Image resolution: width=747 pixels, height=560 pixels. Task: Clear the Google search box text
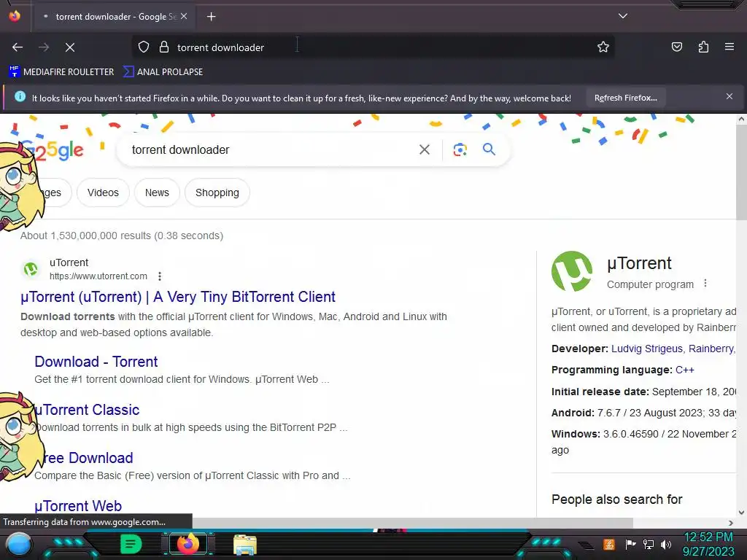pyautogui.click(x=425, y=150)
